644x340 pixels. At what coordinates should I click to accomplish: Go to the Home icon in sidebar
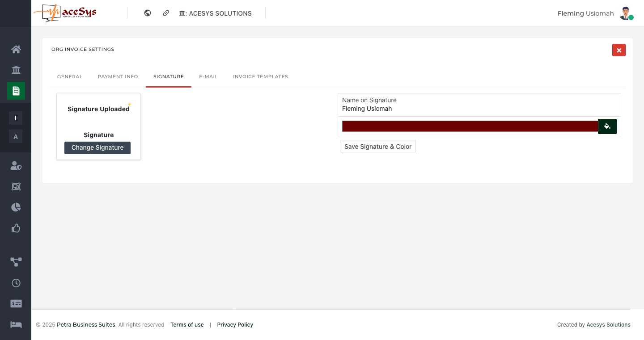coord(16,49)
